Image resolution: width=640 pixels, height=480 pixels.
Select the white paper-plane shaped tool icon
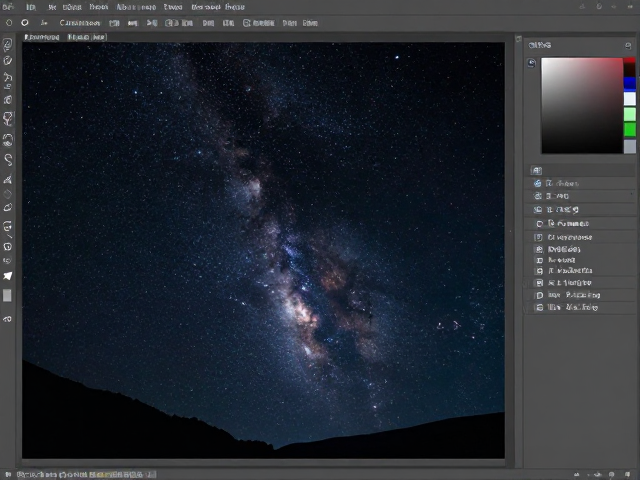point(8,276)
